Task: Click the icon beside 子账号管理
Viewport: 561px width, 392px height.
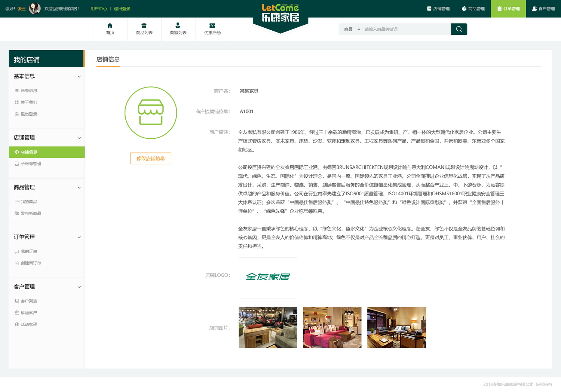Action: click(x=16, y=164)
